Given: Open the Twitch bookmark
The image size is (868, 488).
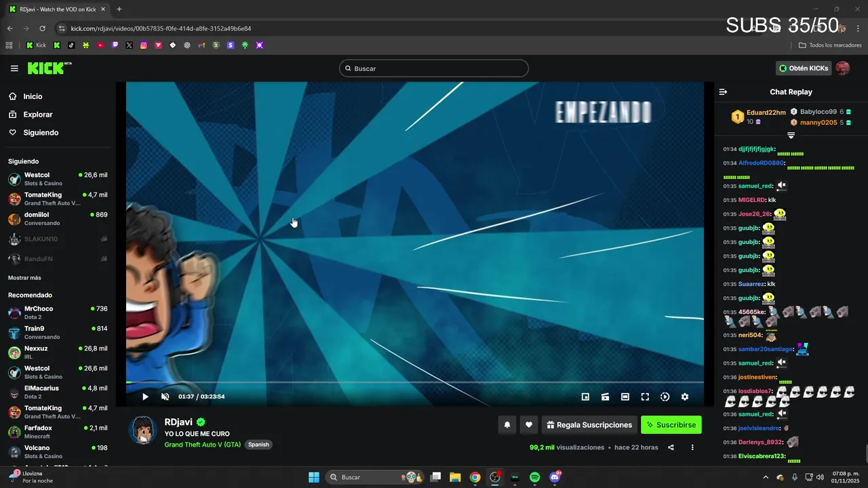Looking at the screenshot, I should (x=115, y=45).
